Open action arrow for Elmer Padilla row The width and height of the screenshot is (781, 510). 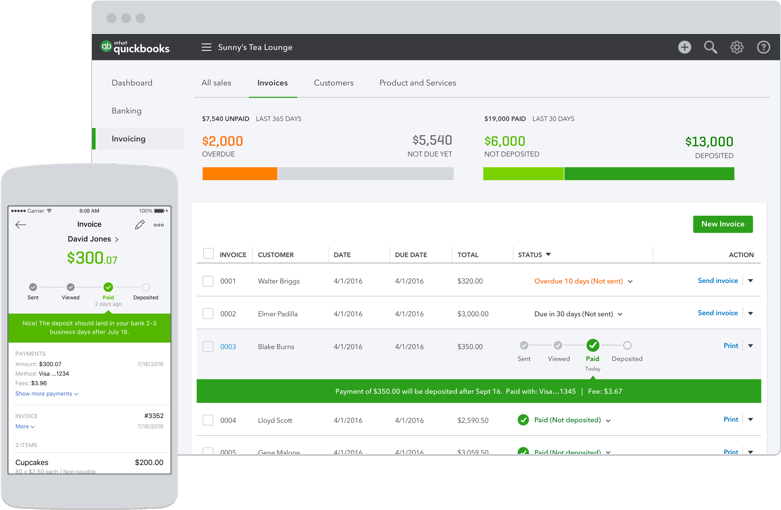tap(751, 313)
